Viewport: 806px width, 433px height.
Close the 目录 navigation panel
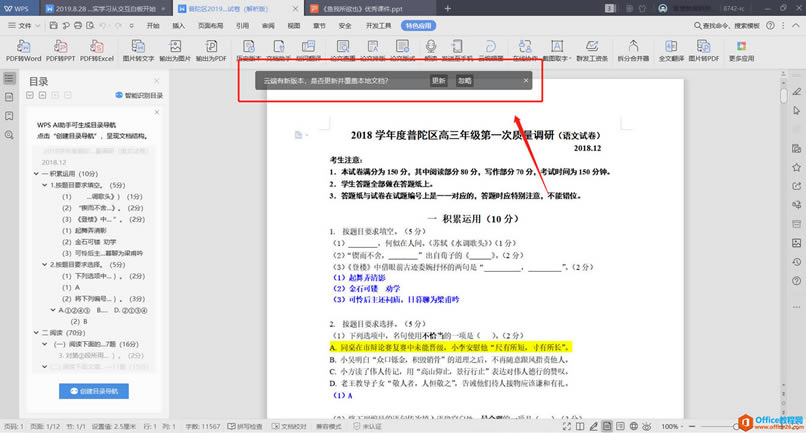[x=157, y=81]
